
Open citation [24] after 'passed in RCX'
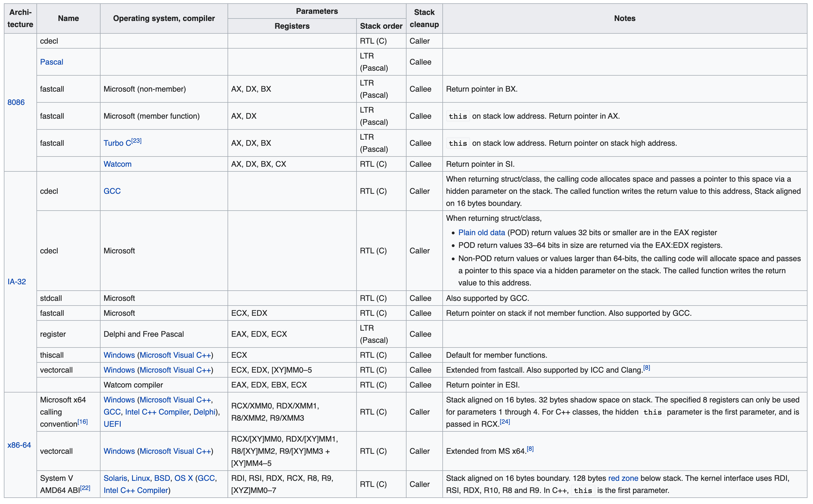tap(505, 422)
